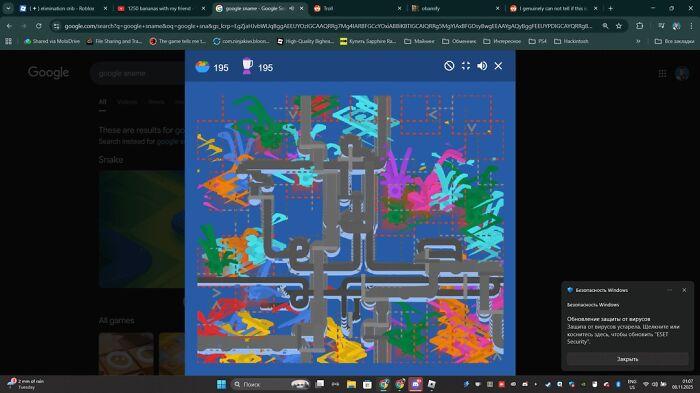Switch to the Trol Reddit tab

tap(357, 8)
